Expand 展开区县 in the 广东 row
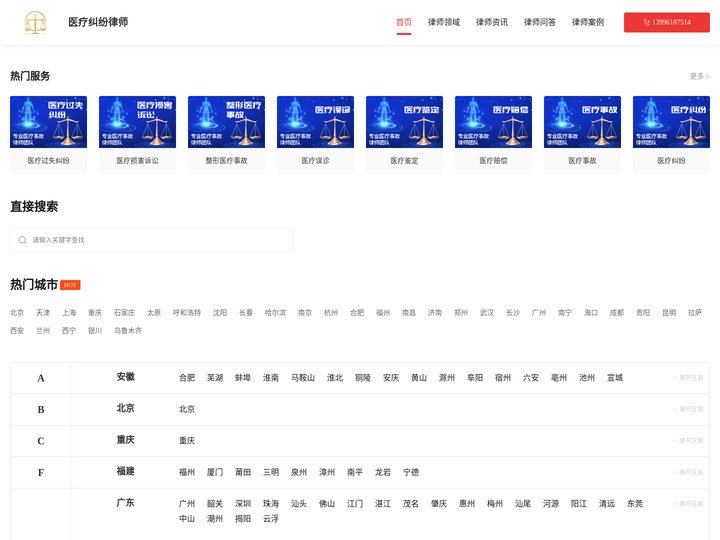Image resolution: width=720 pixels, height=540 pixels. 688,504
